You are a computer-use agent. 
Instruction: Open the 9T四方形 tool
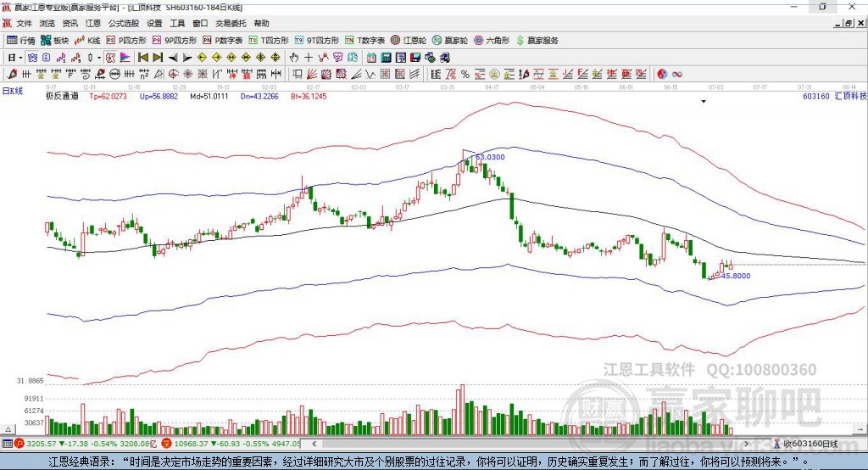pyautogui.click(x=317, y=41)
